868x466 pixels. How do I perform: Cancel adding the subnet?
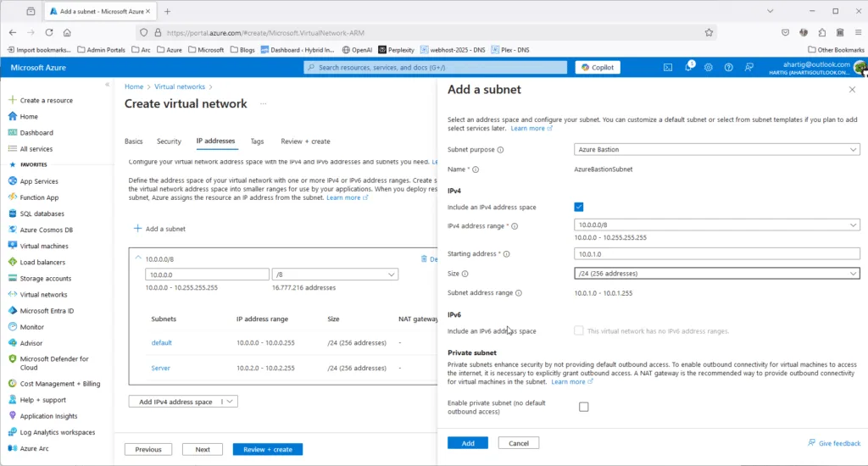coord(519,443)
